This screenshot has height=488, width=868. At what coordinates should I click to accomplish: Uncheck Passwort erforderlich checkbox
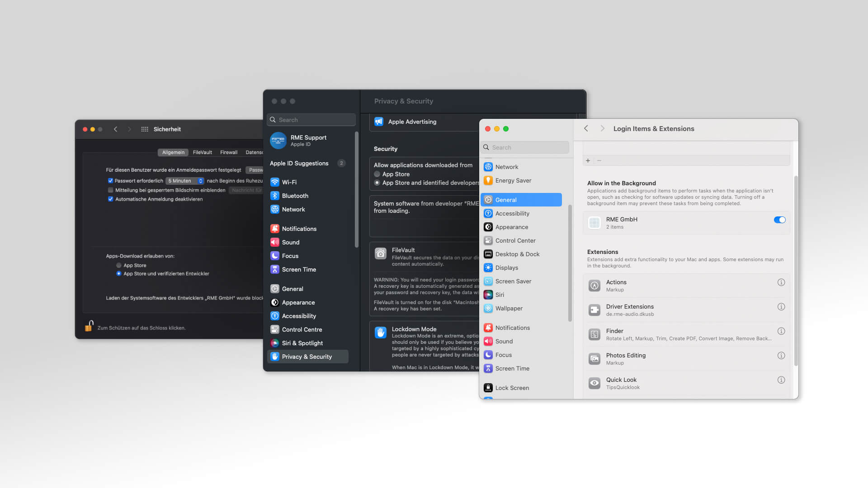[110, 181]
